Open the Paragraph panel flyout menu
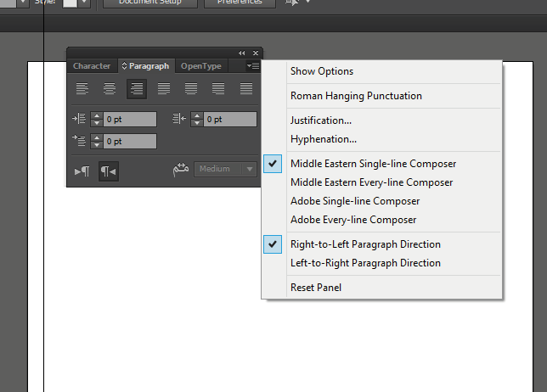This screenshot has width=547, height=392. pyautogui.click(x=253, y=65)
